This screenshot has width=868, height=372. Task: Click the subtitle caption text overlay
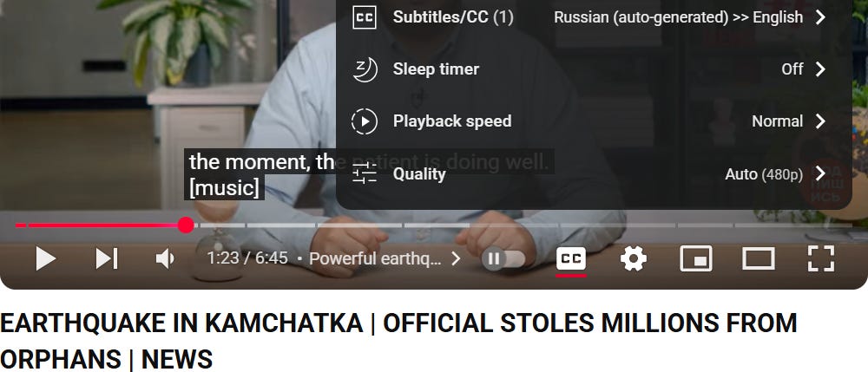point(260,174)
